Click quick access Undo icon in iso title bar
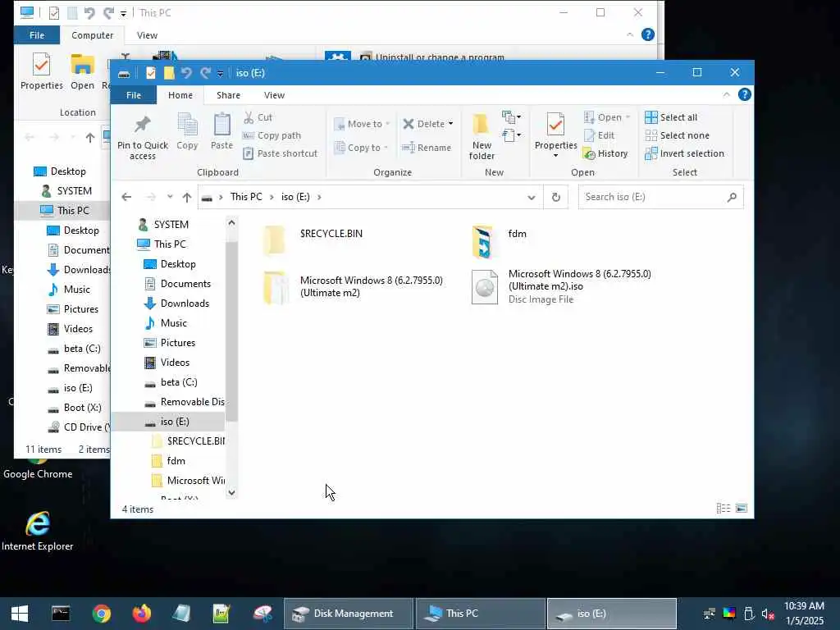Image resolution: width=840 pixels, height=630 pixels. (x=186, y=73)
